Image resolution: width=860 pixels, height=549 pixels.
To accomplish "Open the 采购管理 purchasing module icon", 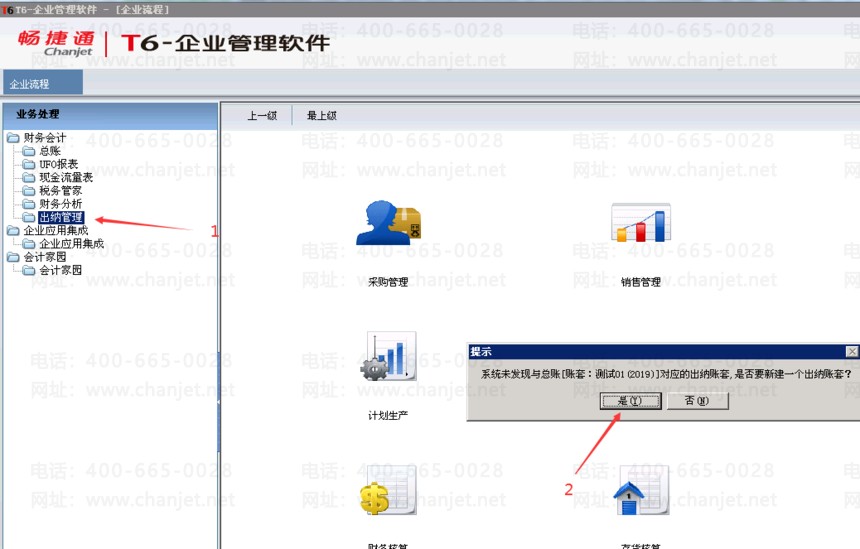I will click(x=388, y=223).
